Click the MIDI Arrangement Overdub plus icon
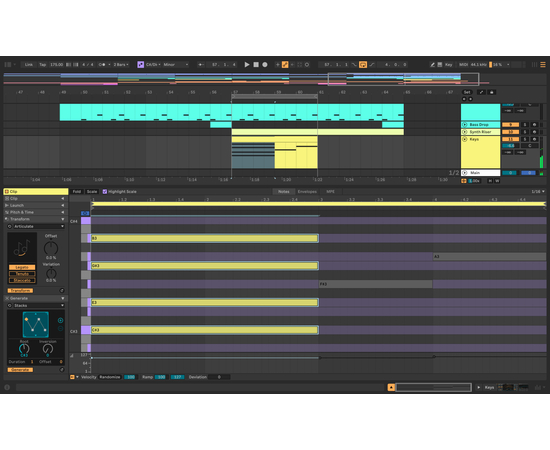 277,65
